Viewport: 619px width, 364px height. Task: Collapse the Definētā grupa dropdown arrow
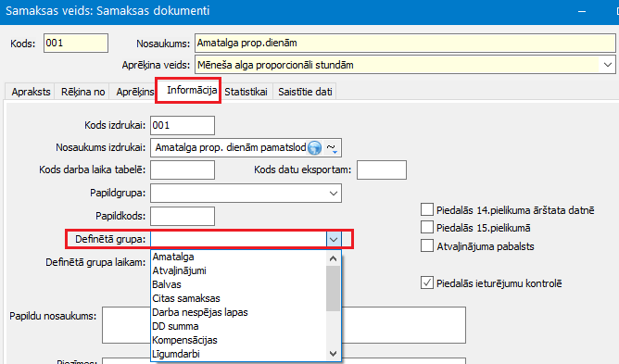coord(334,239)
